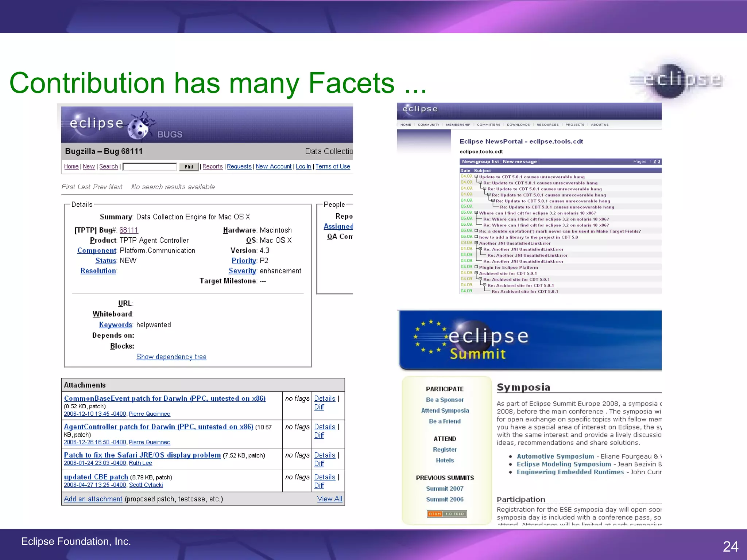747x560 pixels.
Task: Open RESOURCES navigation item
Action: (547, 125)
